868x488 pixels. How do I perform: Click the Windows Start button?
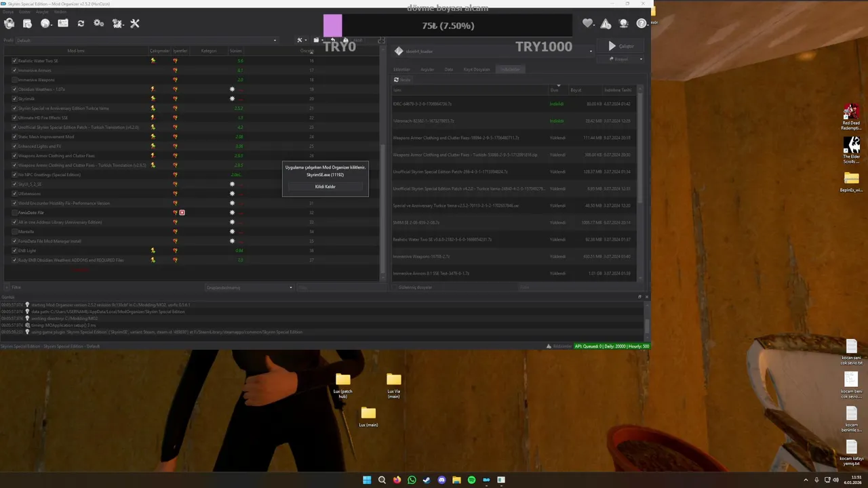(367, 480)
